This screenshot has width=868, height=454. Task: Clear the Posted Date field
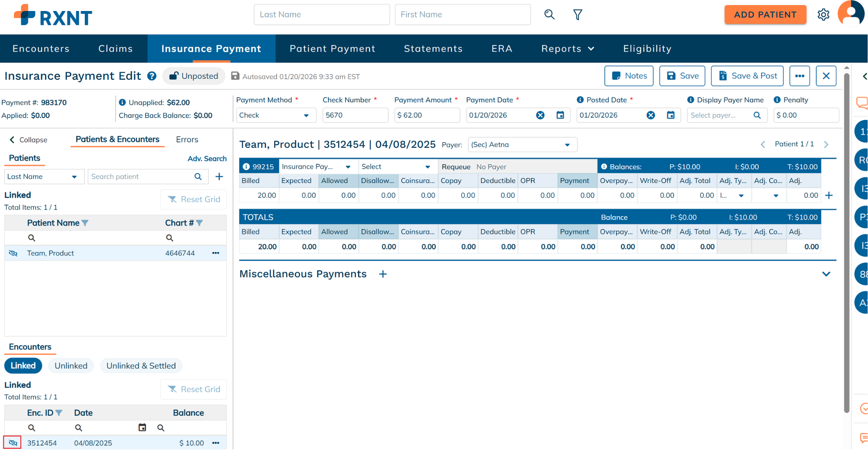click(x=651, y=115)
